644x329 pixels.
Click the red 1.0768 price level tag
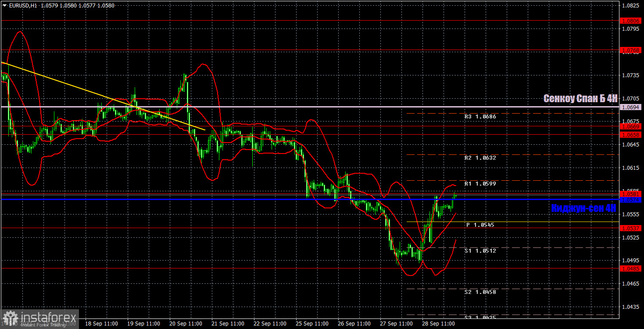631,51
